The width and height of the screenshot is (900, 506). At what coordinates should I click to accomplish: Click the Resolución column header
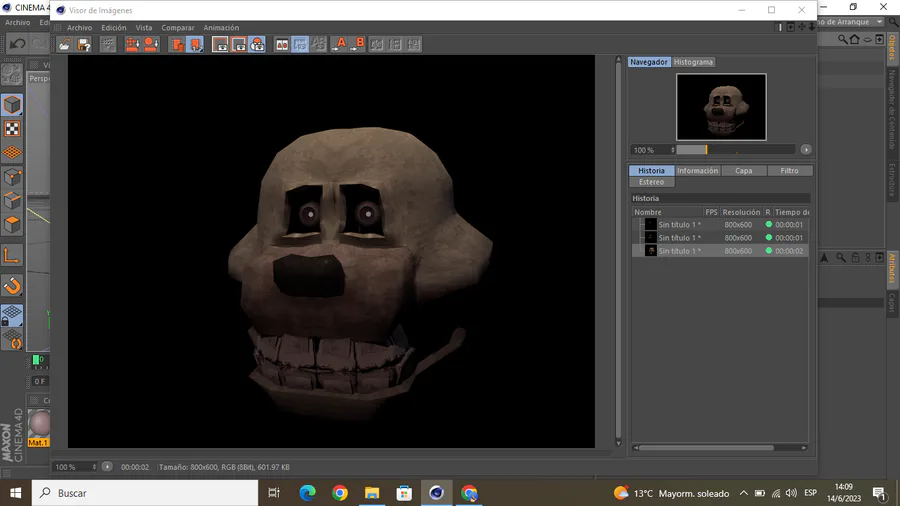click(740, 212)
